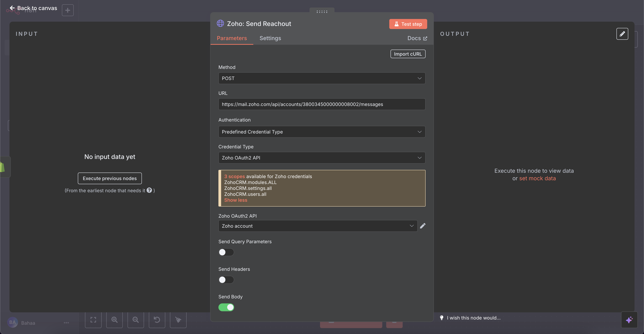
Task: Open the three-dot menu beside Bahaa
Action: [66, 323]
